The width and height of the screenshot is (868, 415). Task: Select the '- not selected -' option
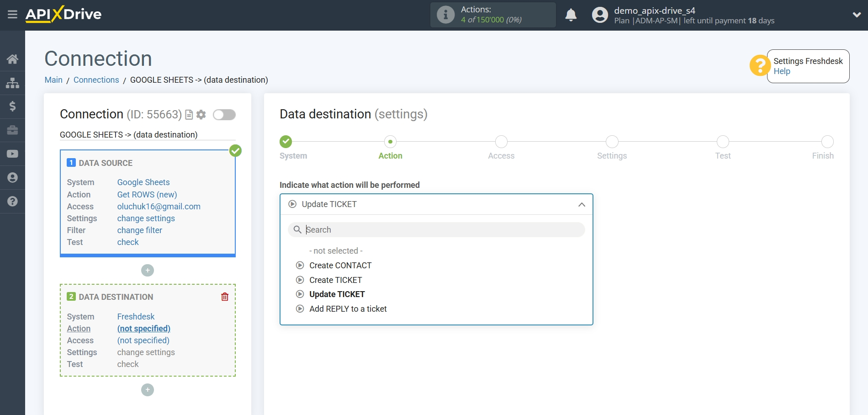[336, 251]
